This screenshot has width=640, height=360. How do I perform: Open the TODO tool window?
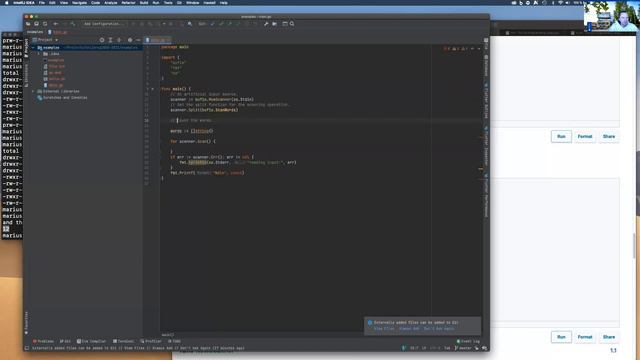pyautogui.click(x=174, y=341)
